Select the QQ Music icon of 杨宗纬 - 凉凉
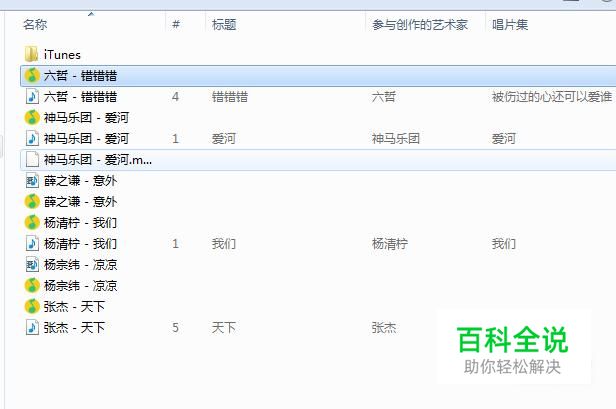616x409 pixels. click(32, 286)
